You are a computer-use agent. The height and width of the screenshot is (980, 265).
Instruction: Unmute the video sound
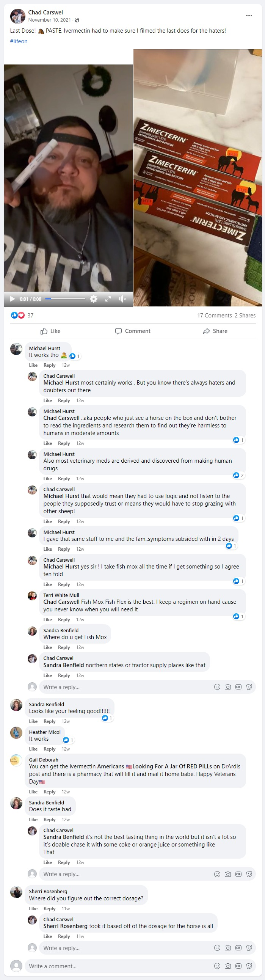[x=122, y=299]
